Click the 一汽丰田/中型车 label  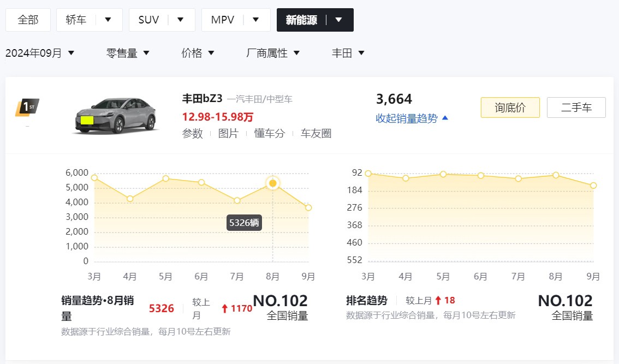coord(260,99)
